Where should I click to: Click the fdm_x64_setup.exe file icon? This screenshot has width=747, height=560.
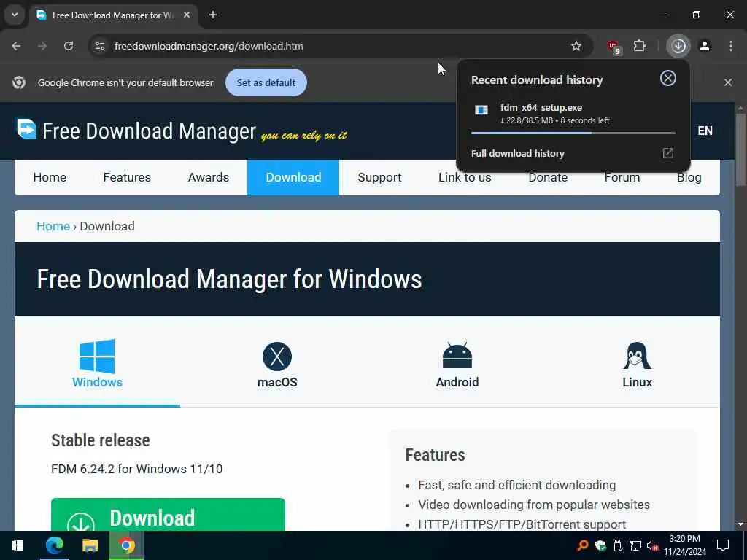coord(481,110)
